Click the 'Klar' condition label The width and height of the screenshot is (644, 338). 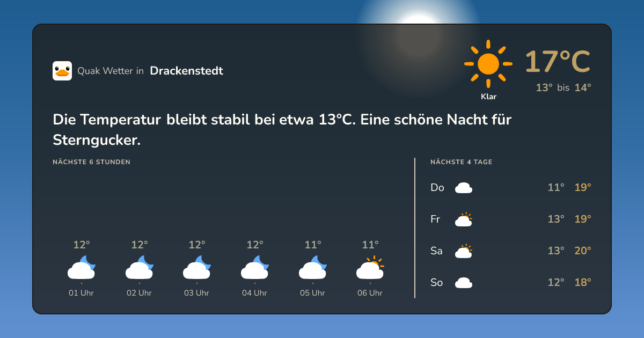click(488, 97)
